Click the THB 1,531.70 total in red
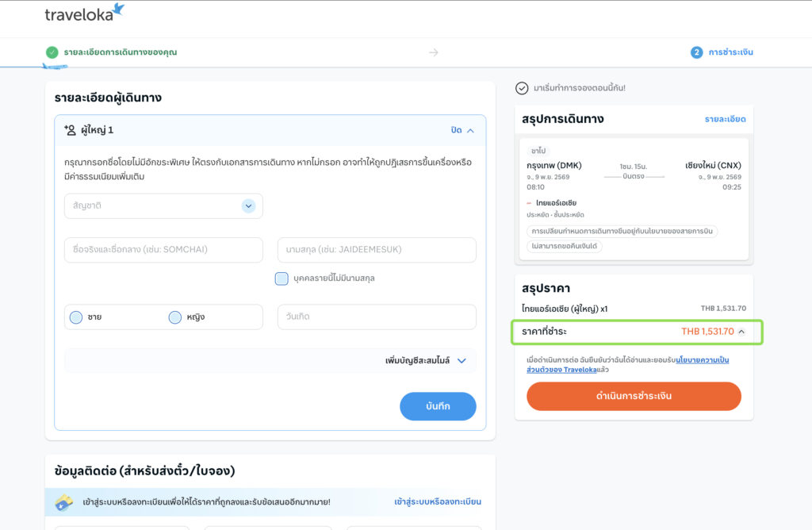Viewport: 812px width, 530px height. (707, 332)
